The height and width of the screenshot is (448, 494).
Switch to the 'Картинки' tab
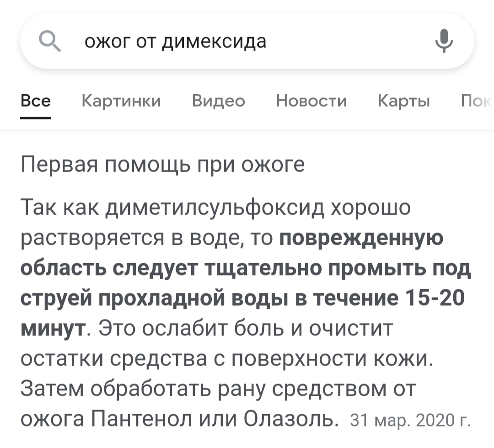coord(121,101)
